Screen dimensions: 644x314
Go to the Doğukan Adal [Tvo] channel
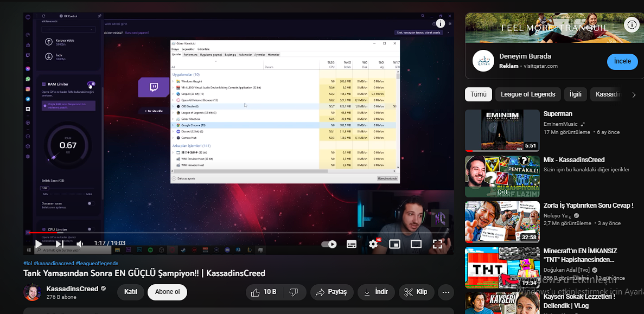(566, 270)
